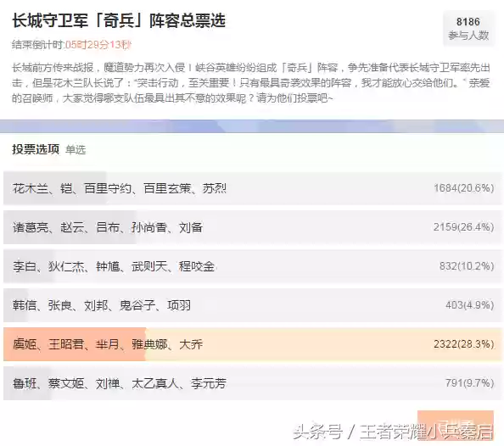Select option 诸葛亮、赵云、吕布、孙尚香、刘备
Viewport: 504px width, 446px height.
pyautogui.click(x=252, y=227)
